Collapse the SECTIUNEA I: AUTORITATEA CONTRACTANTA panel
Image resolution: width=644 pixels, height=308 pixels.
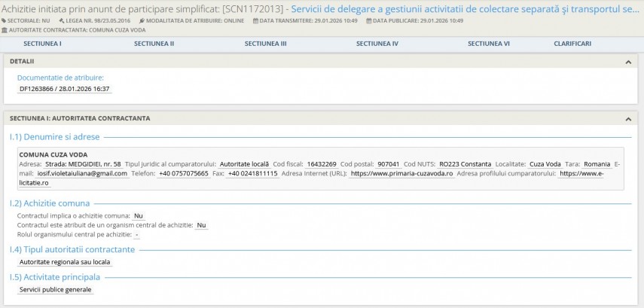point(628,118)
